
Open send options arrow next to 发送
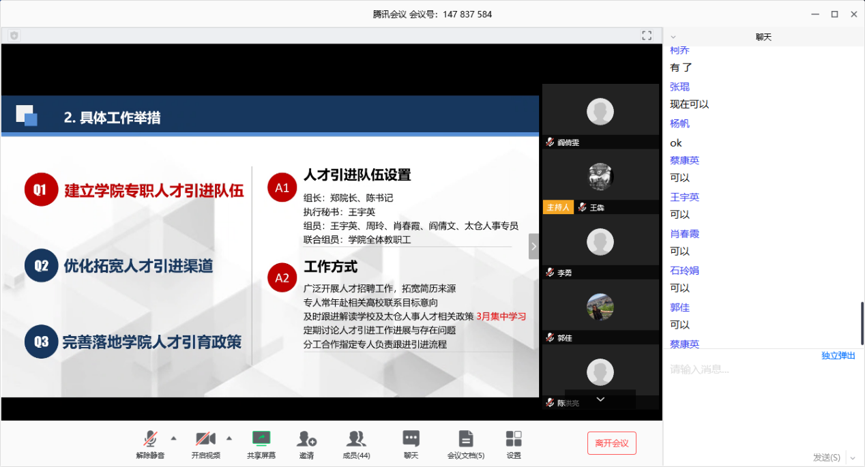(x=852, y=457)
